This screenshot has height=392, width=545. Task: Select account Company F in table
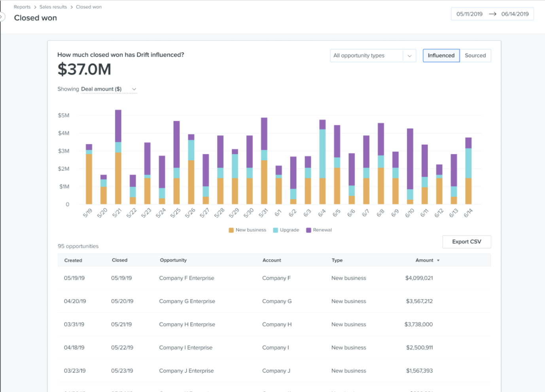(276, 278)
